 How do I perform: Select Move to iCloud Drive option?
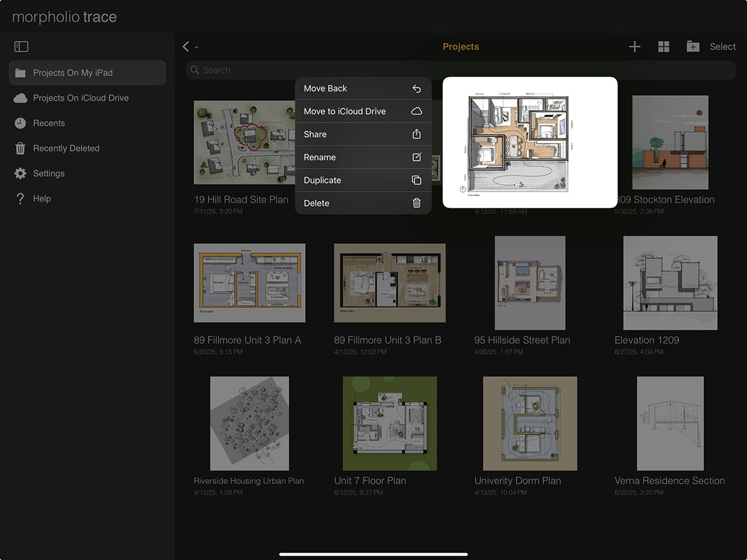click(363, 111)
